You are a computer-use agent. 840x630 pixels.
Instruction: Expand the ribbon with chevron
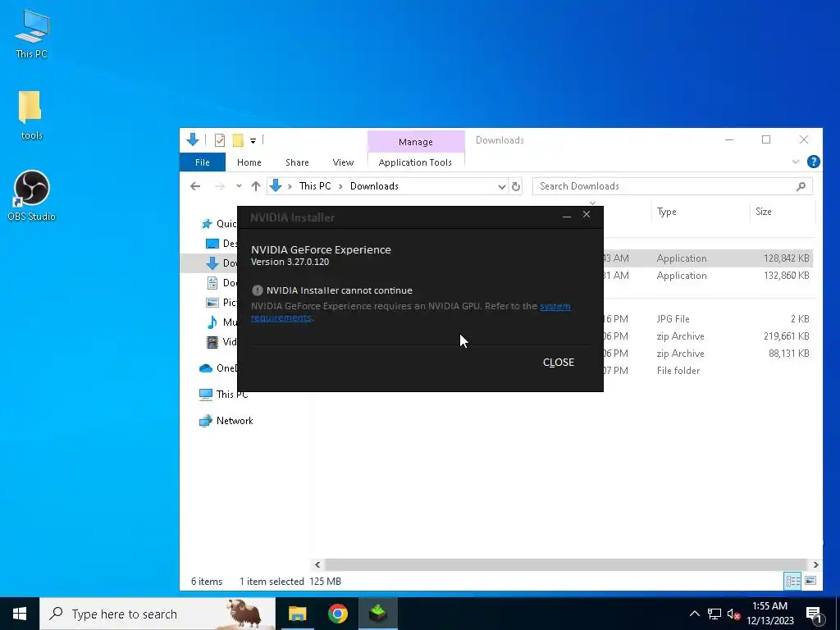tap(796, 162)
